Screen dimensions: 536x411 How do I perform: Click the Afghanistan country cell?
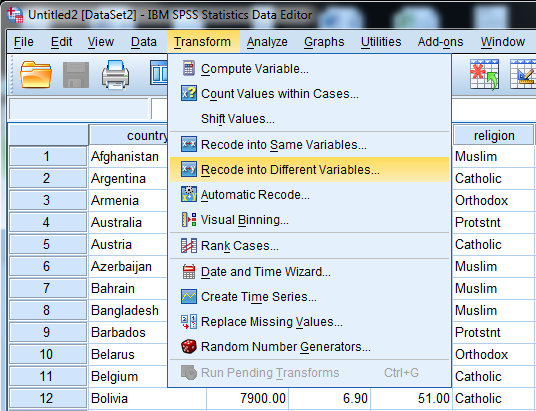tap(129, 156)
